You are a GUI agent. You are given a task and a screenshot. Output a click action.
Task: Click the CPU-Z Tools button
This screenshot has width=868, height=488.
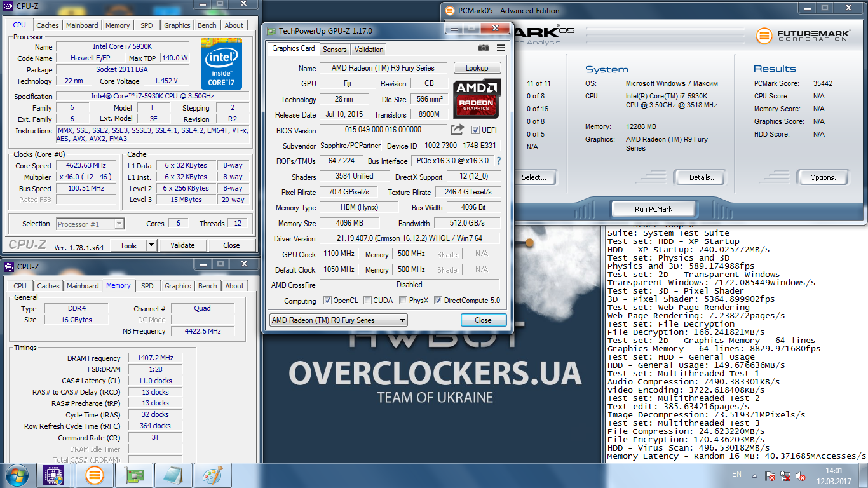click(128, 245)
